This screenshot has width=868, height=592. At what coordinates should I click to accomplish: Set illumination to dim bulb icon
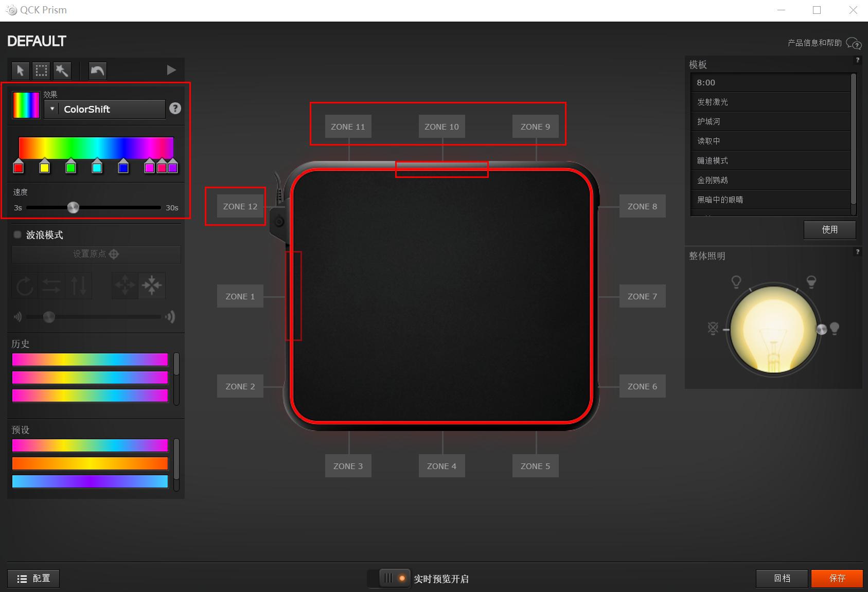[x=736, y=281]
